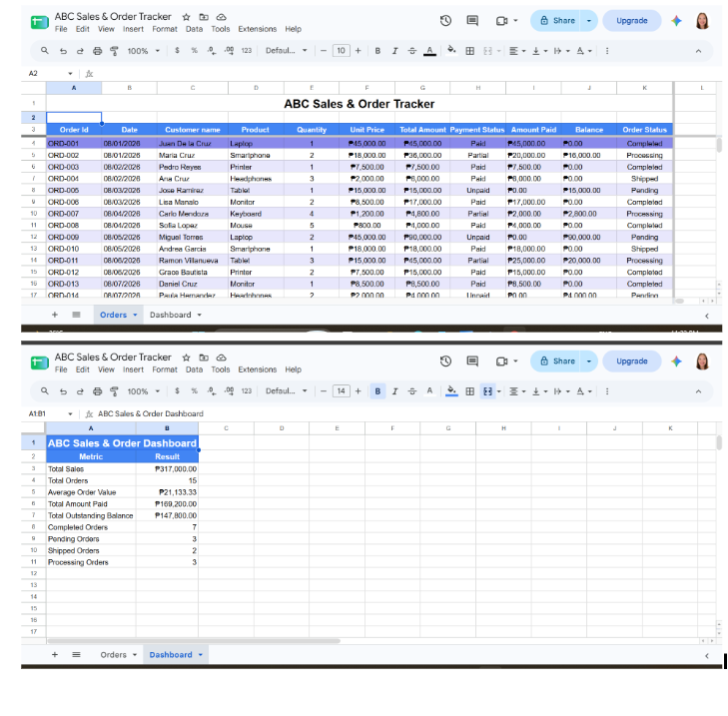This screenshot has height=716, width=728.
Task: Open Extensions menu in the upper Orders window
Action: pos(258,29)
